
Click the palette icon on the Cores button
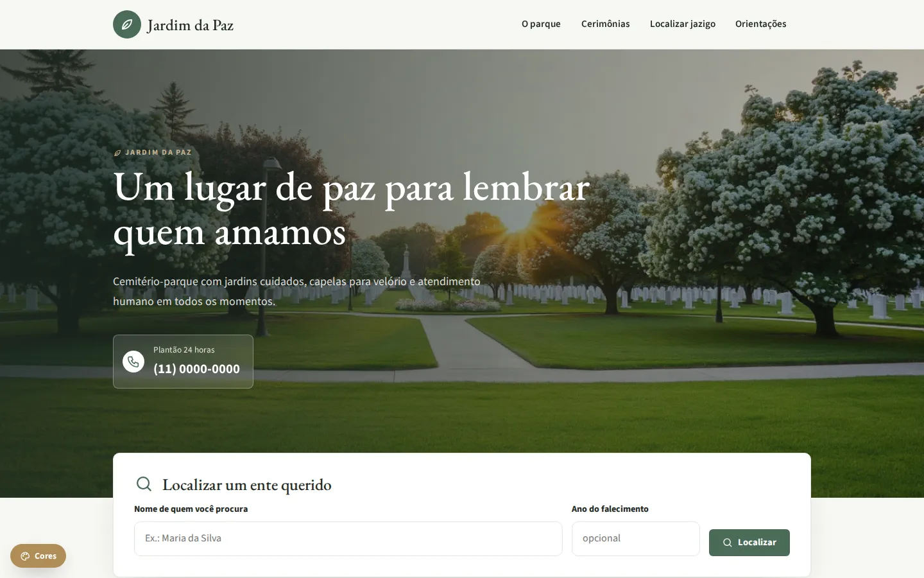click(25, 556)
